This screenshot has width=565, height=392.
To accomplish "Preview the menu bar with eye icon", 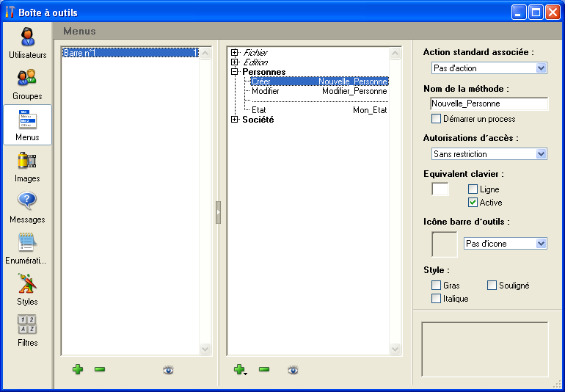I will 168,370.
